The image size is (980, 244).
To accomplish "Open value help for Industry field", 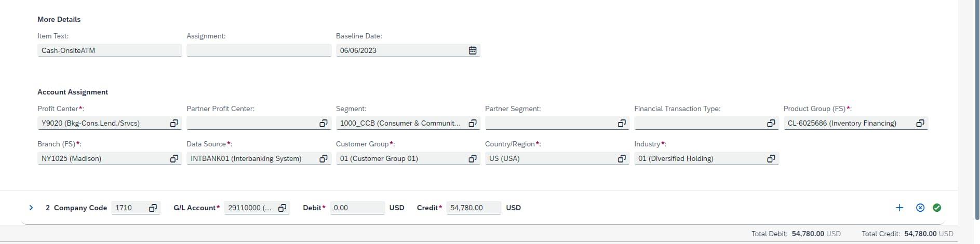I will coord(771,158).
